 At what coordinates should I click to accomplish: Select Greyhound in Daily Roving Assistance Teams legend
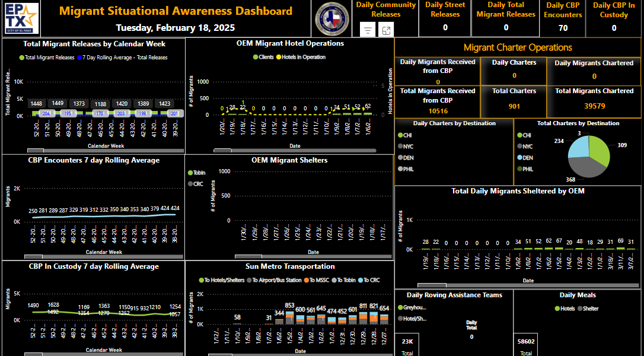tap(400, 307)
